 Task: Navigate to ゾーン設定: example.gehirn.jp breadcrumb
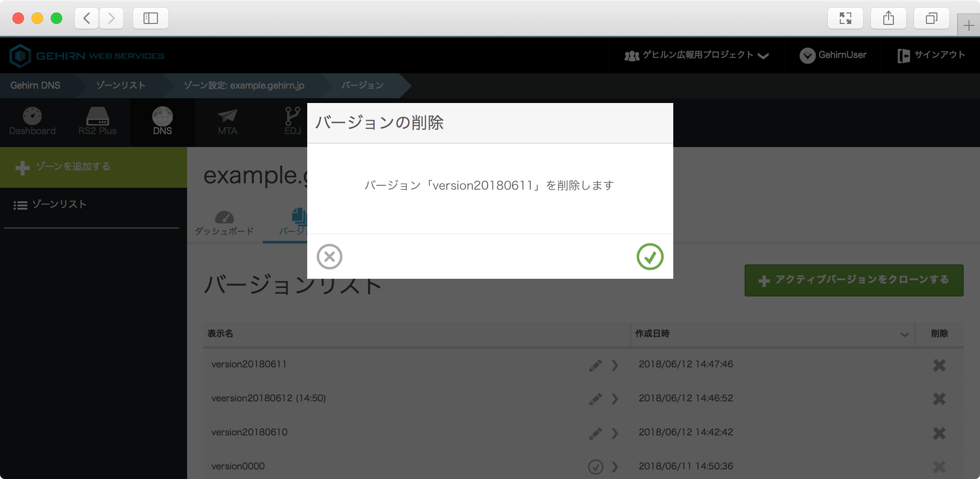pyautogui.click(x=244, y=86)
